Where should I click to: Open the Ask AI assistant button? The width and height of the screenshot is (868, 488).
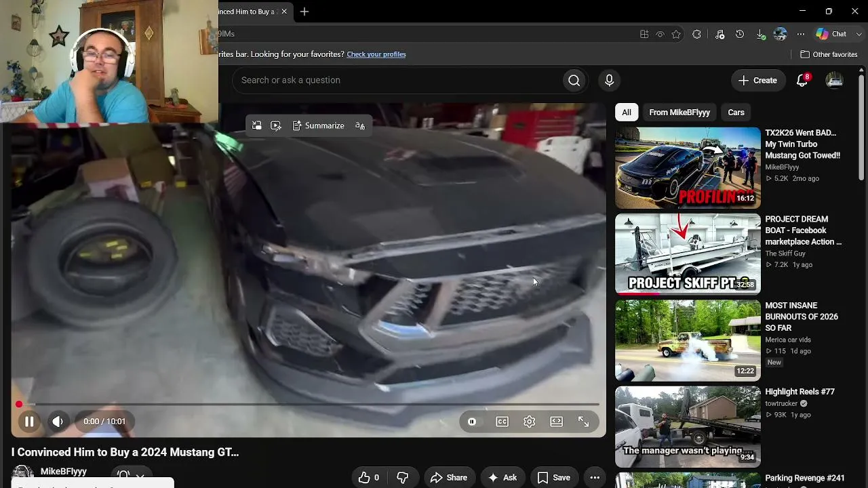pos(502,478)
